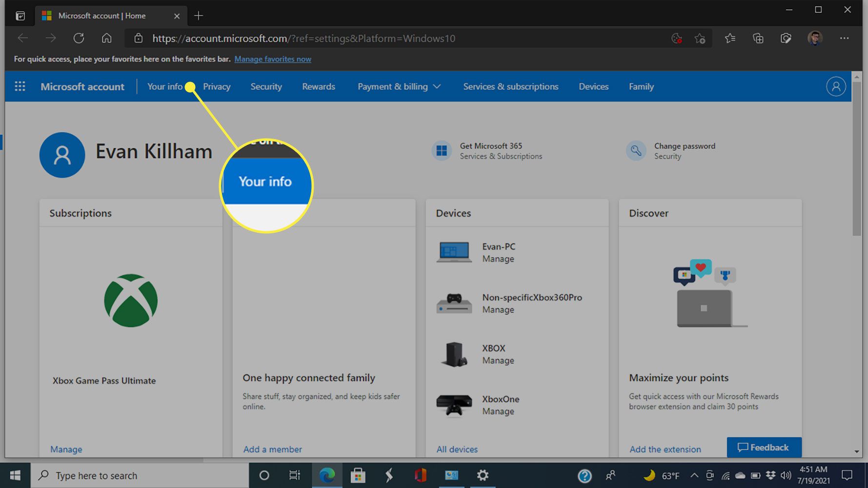The image size is (868, 488).
Task: Open Action Center notifications icon
Action: tap(847, 475)
